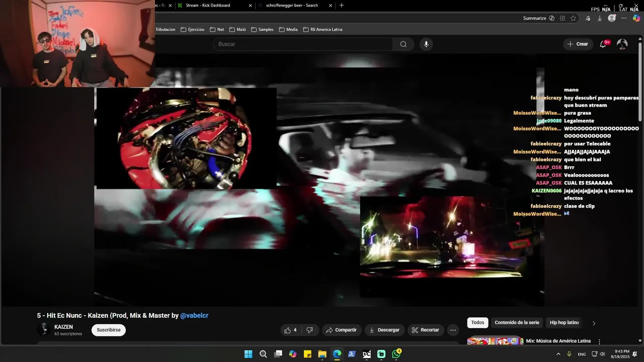Open Mix: Música de América Latina thumbnail
Viewport: 644px width, 362px height.
495,341
